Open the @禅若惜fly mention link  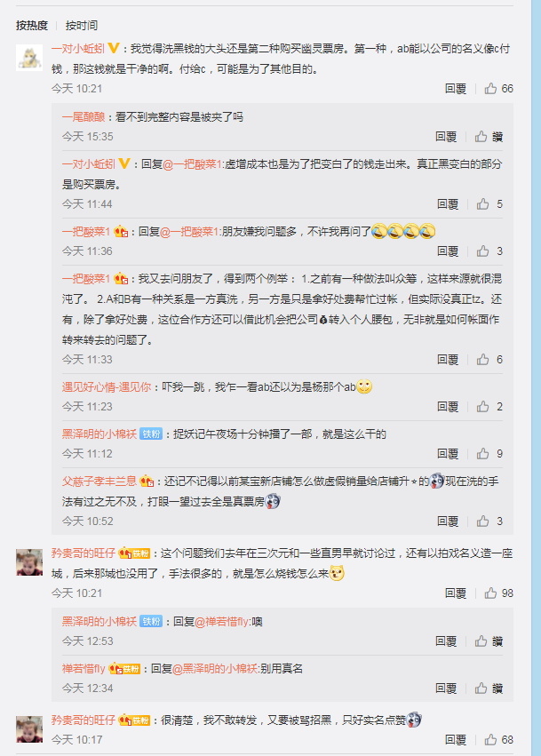pyautogui.click(x=223, y=622)
